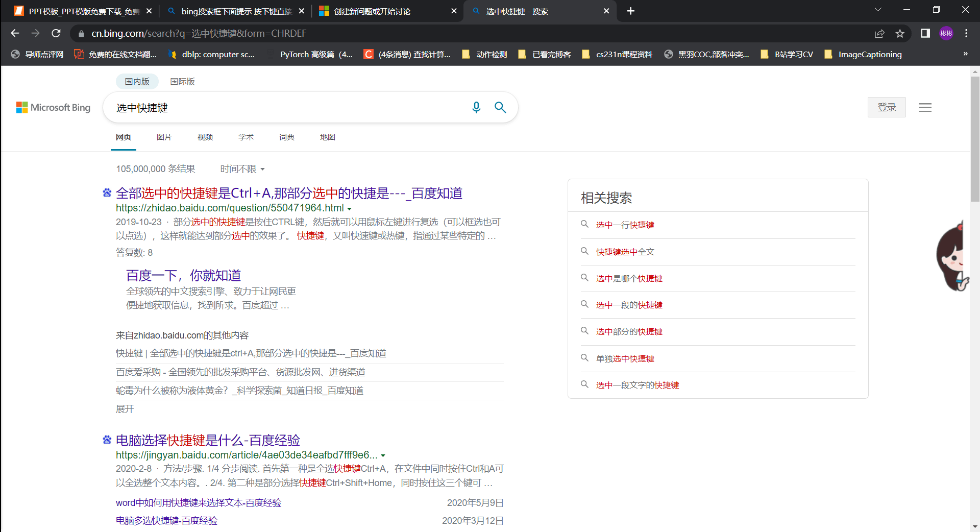The width and height of the screenshot is (980, 532).
Task: Open the 图片 search tab
Action: pyautogui.click(x=164, y=137)
